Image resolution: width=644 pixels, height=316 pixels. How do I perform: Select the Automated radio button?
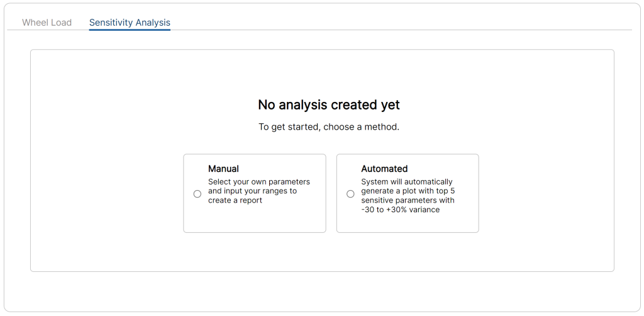pyautogui.click(x=350, y=194)
